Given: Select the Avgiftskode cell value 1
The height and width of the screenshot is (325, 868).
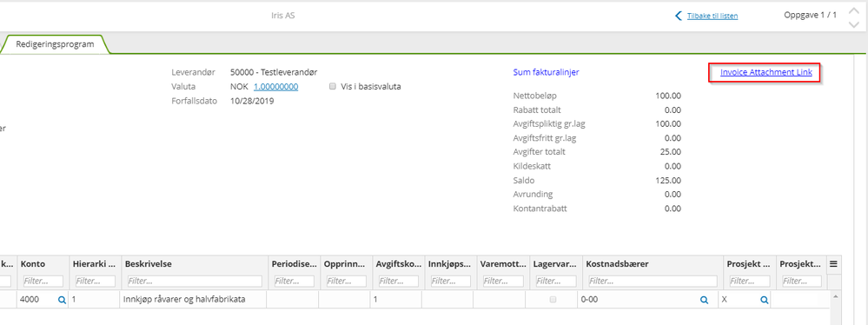Looking at the screenshot, I should coord(376,300).
